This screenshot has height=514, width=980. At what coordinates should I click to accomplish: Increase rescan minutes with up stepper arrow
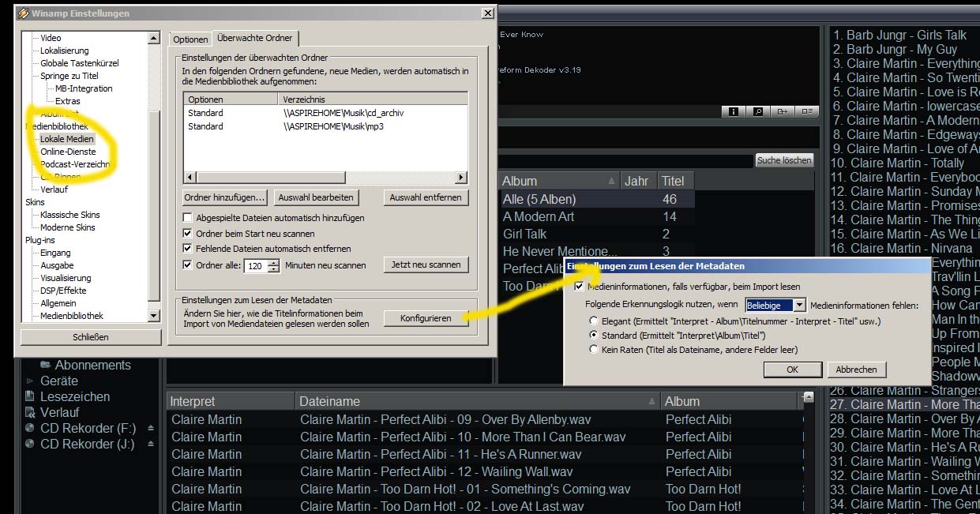[x=273, y=262]
